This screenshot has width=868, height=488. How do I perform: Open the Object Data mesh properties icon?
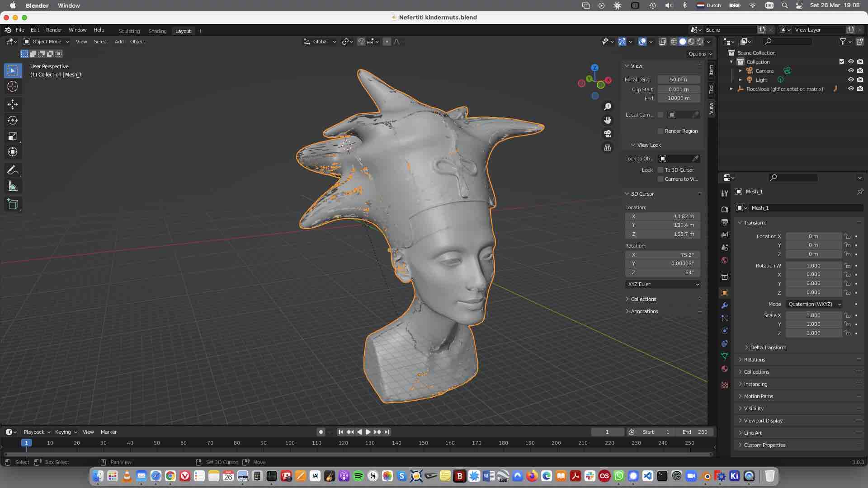pos(725,356)
